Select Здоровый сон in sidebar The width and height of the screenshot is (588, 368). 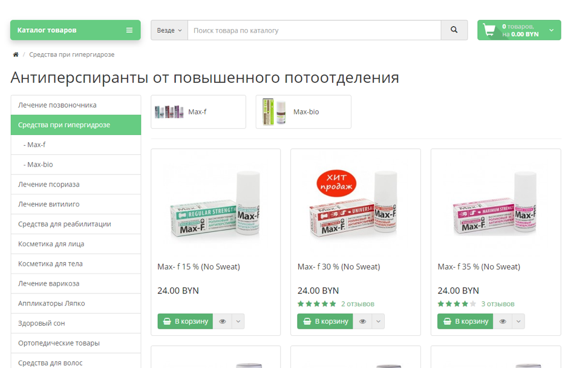(x=76, y=323)
